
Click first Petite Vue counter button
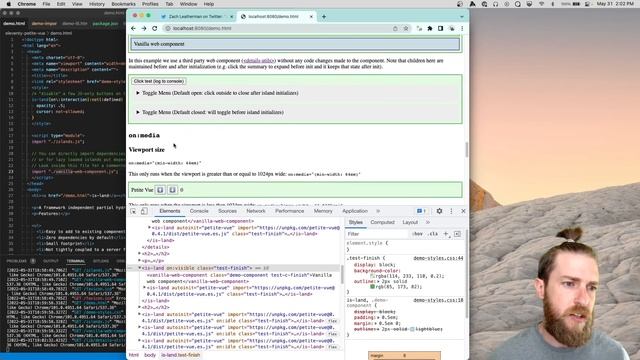(160, 190)
